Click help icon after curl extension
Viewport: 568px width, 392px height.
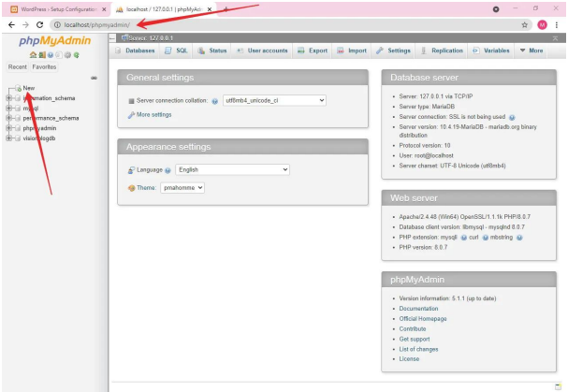485,238
